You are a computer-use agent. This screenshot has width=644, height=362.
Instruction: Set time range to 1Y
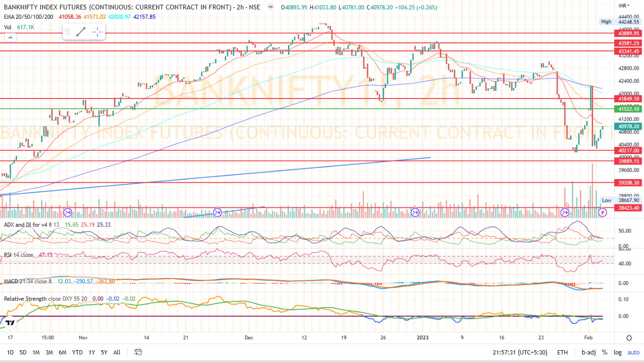pos(92,352)
